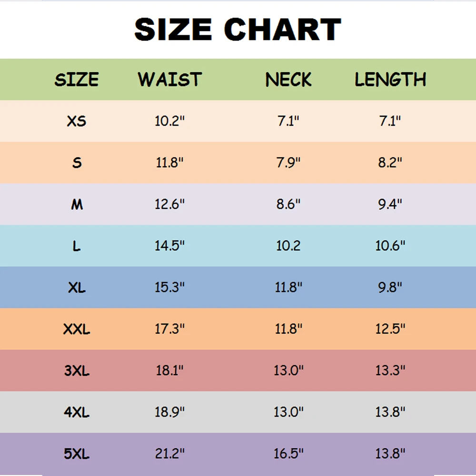The image size is (476, 476).
Task: Select the 5XL size label
Action: tap(77, 454)
